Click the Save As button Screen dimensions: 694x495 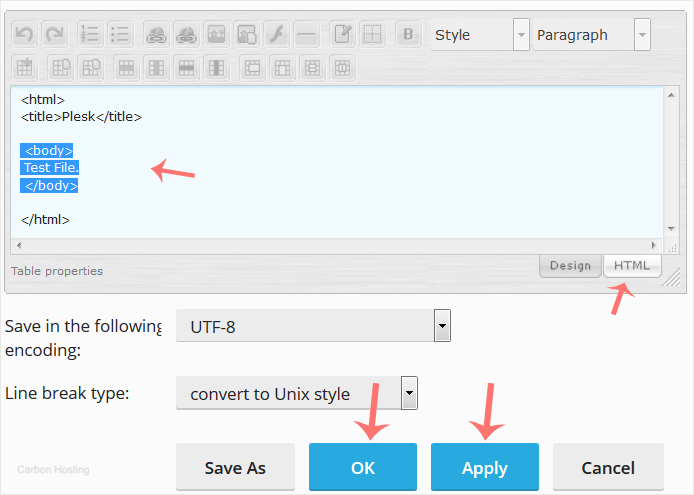coord(235,468)
